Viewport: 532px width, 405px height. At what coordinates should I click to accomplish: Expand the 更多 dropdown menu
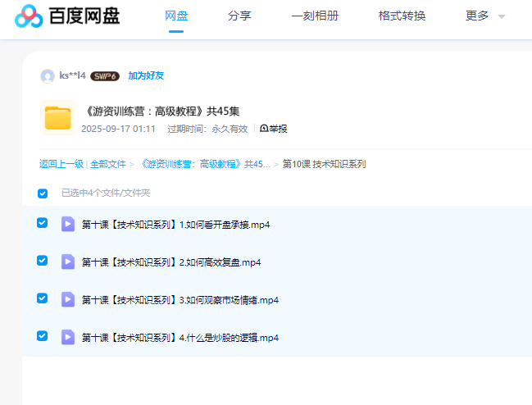[484, 16]
